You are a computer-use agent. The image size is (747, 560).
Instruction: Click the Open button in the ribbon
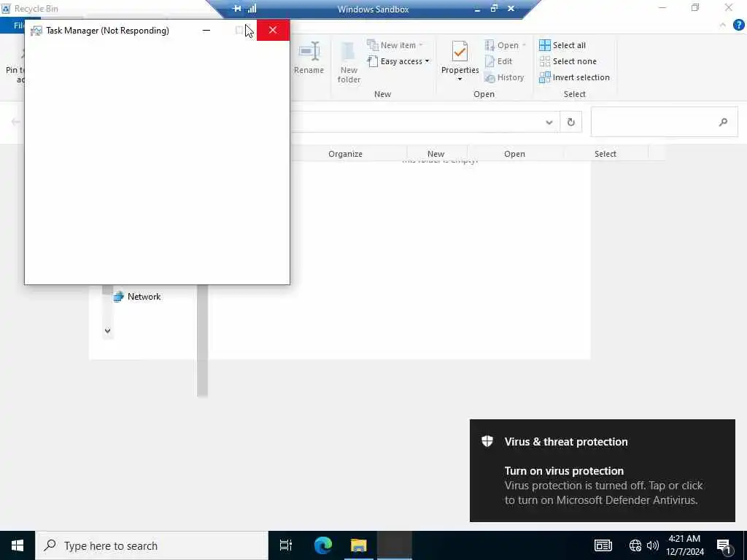505,45
